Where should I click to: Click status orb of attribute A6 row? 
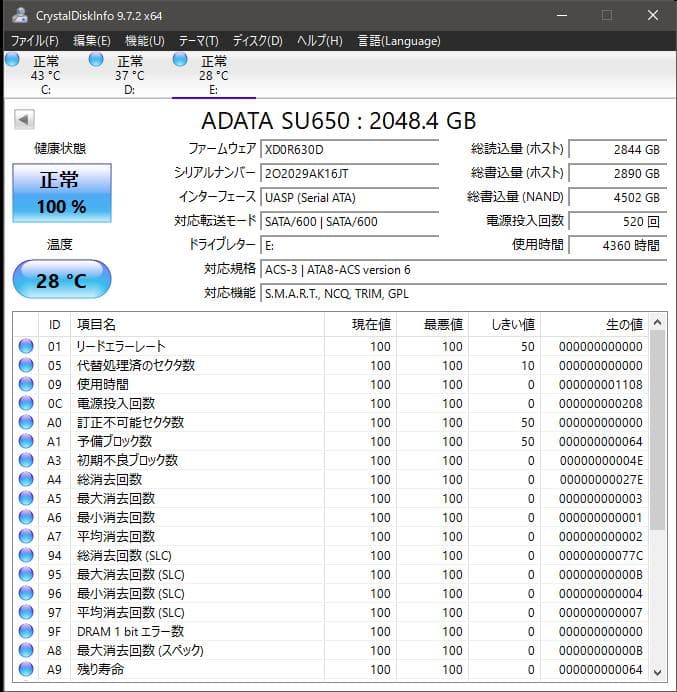point(26,517)
